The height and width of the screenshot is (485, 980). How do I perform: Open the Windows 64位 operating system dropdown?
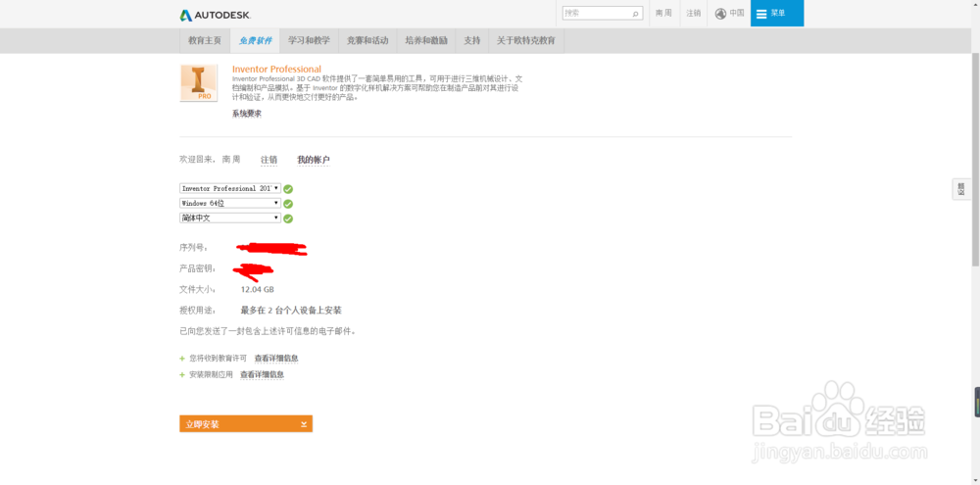tap(230, 203)
